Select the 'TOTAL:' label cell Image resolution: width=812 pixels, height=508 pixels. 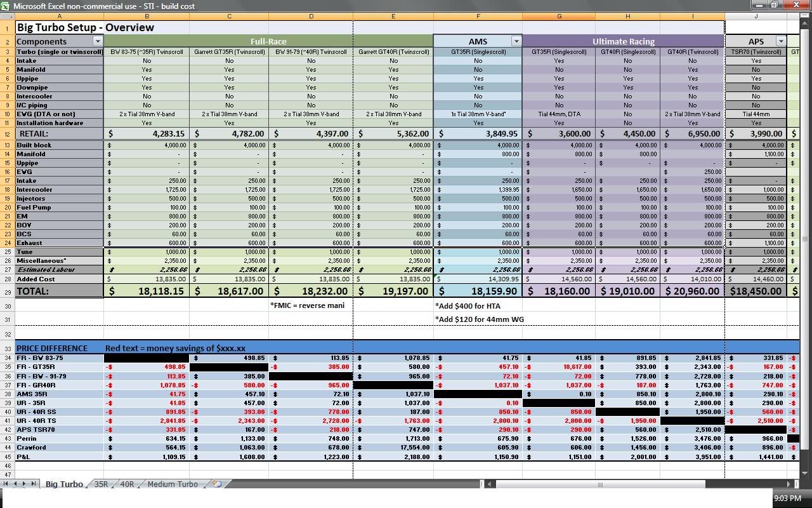point(60,291)
